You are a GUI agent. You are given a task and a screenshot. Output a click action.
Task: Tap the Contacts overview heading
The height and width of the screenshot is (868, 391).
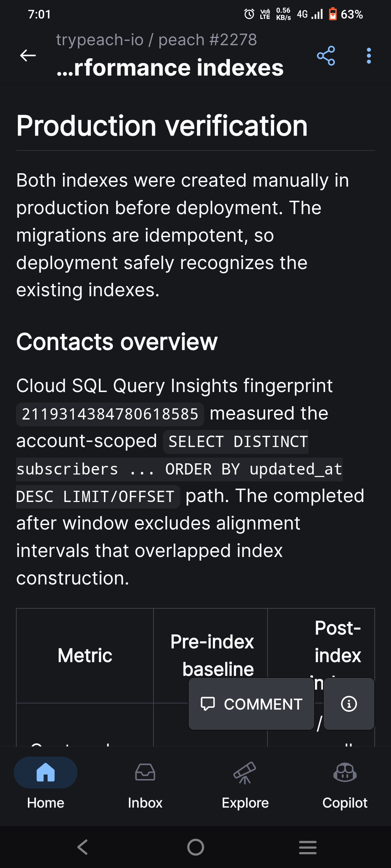click(117, 342)
